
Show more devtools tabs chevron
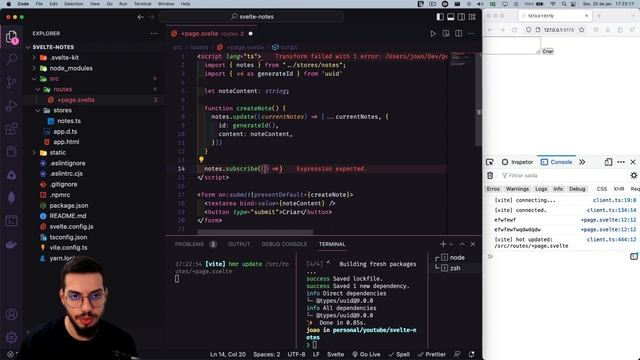coord(582,162)
